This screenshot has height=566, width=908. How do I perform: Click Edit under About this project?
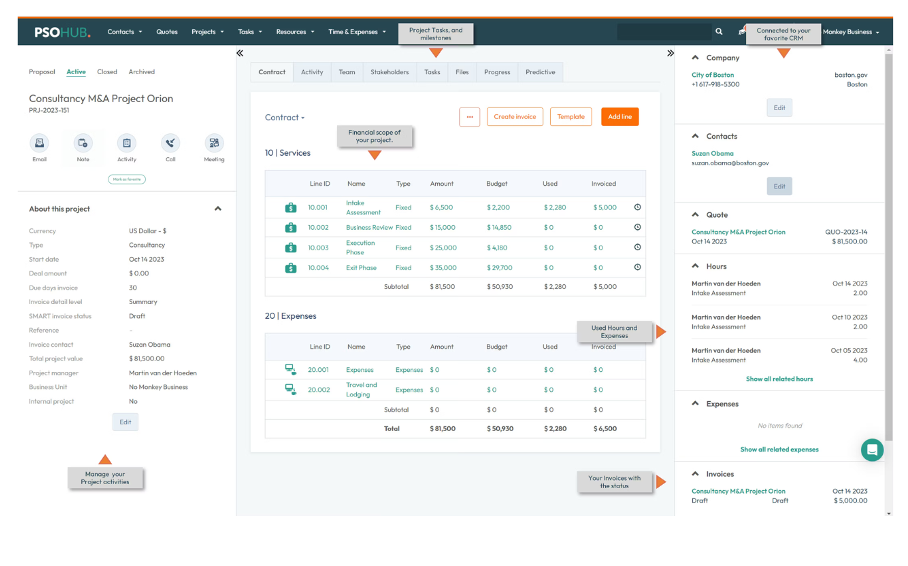(125, 422)
